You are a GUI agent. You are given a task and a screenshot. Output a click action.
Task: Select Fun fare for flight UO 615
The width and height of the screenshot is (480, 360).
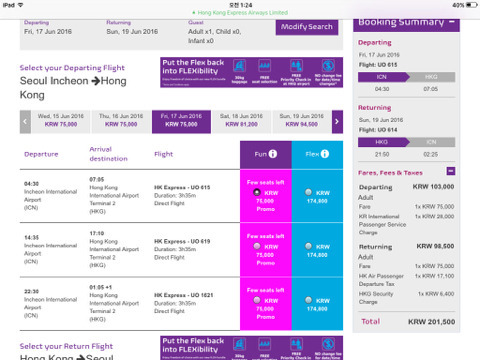[257, 192]
